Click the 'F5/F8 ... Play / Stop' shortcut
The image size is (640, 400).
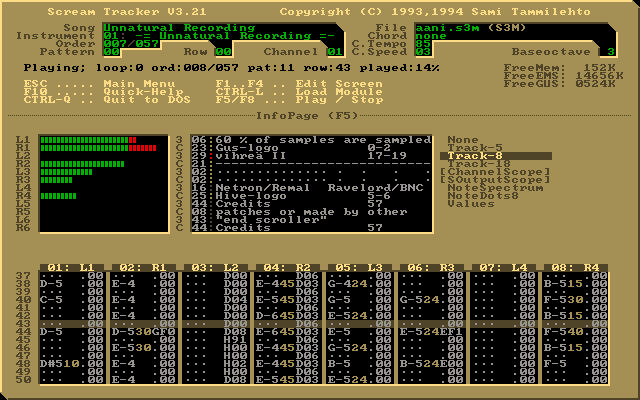299,100
